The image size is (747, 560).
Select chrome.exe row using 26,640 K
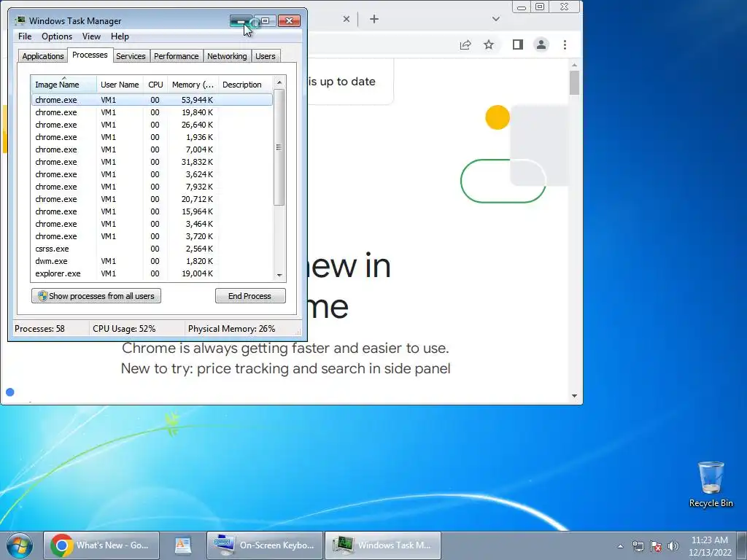152,125
